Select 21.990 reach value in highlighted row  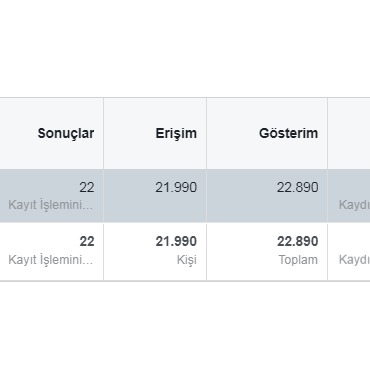point(176,187)
